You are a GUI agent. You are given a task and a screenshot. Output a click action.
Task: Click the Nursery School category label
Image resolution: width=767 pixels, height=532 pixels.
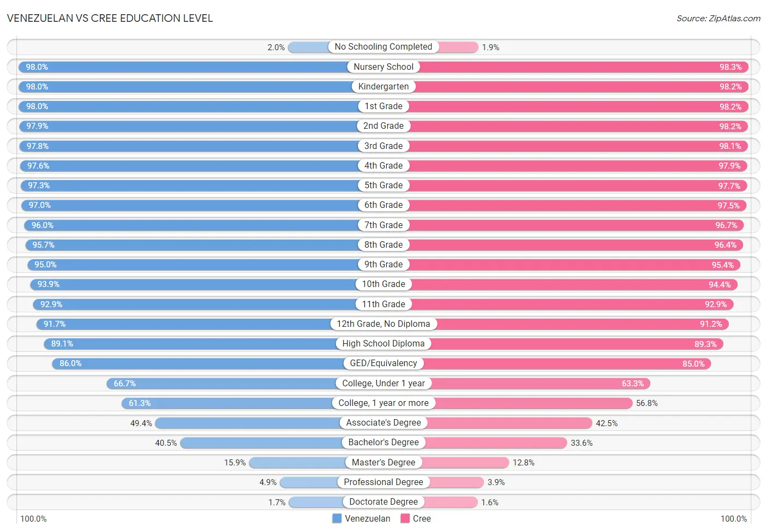click(383, 67)
